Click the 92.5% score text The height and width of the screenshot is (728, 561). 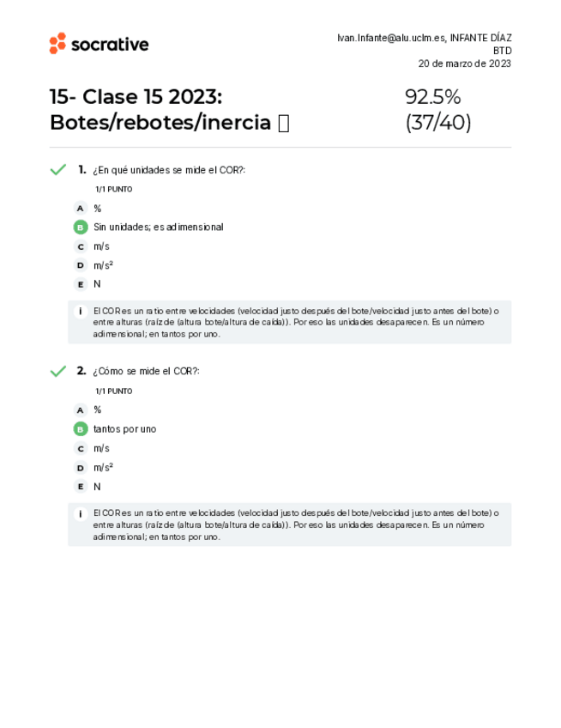[432, 97]
